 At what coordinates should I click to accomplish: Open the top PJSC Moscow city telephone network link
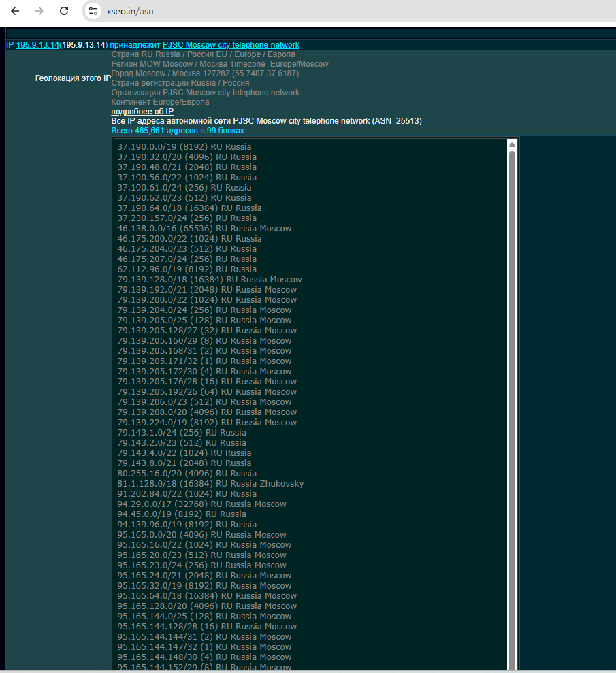(231, 45)
